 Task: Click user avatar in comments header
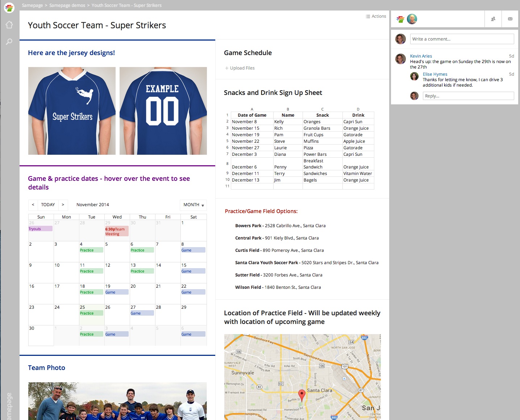point(412,19)
